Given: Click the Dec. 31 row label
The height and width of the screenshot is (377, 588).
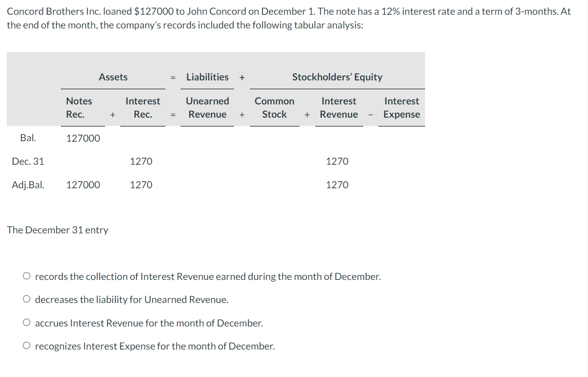Looking at the screenshot, I should click(28, 161).
